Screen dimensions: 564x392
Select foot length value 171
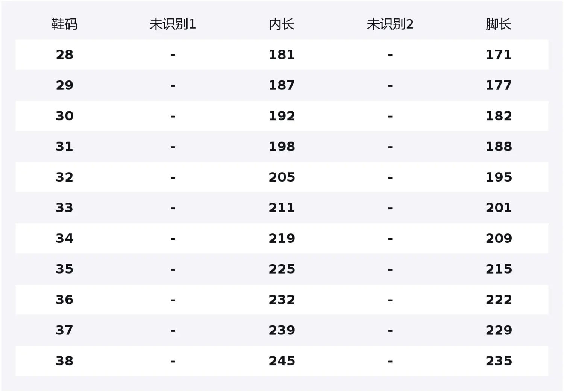pos(499,55)
